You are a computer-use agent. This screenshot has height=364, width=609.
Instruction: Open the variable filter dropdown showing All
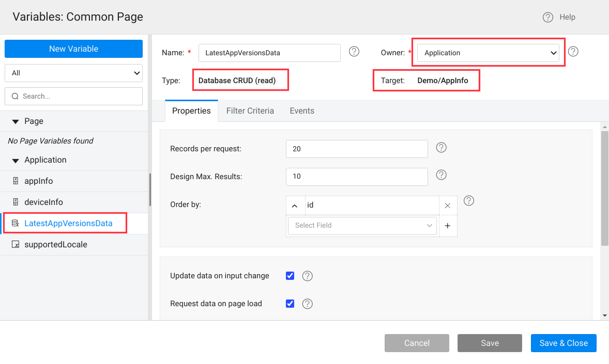point(73,73)
